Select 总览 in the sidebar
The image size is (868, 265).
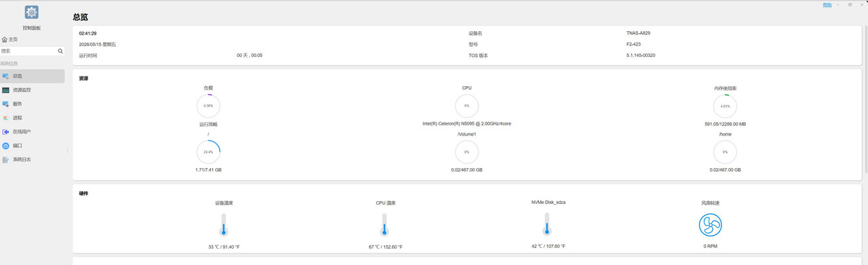(x=33, y=76)
